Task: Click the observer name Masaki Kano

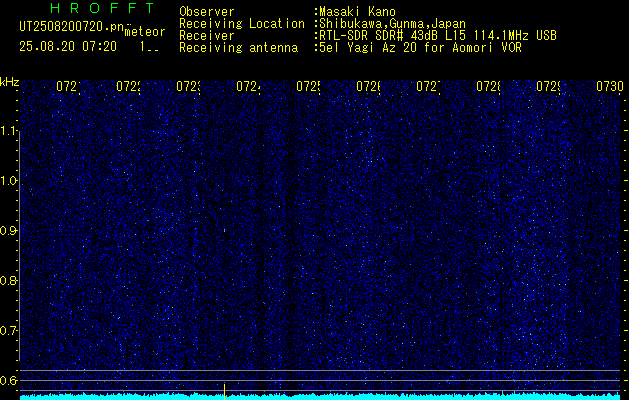Action: point(357,12)
